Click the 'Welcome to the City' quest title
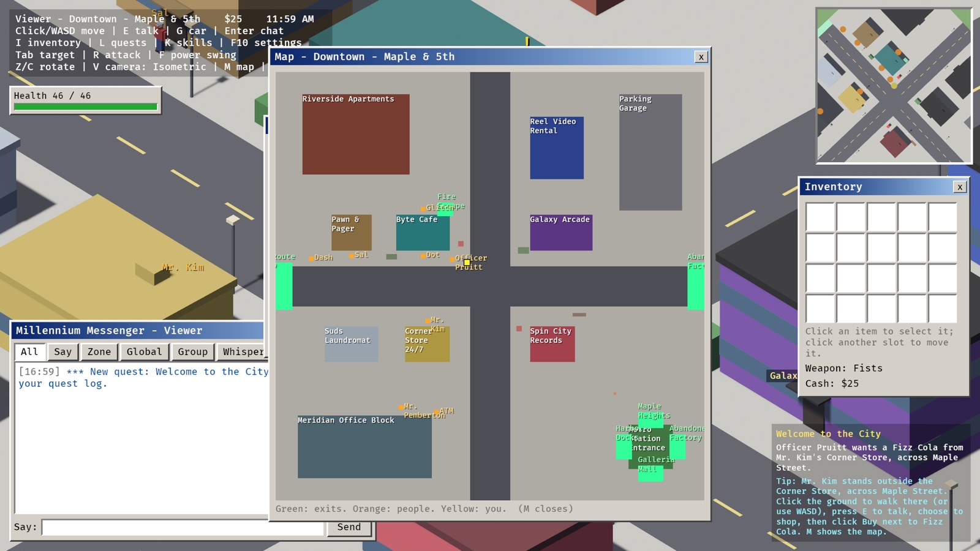 pyautogui.click(x=828, y=434)
